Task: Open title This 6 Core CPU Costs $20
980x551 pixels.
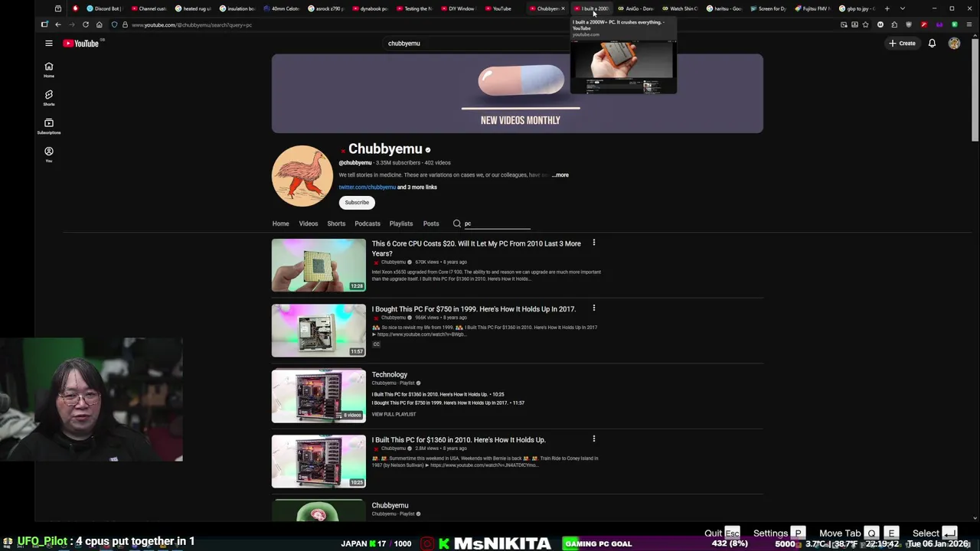Action: pyautogui.click(x=476, y=249)
